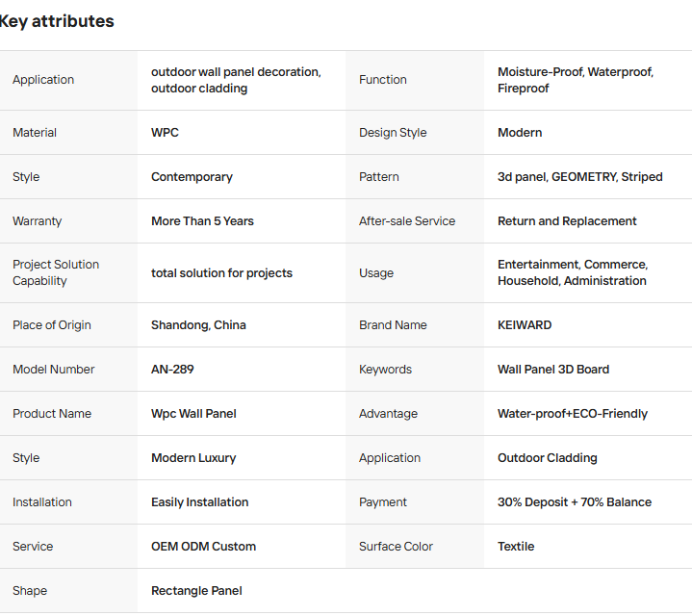The image size is (692, 616).
Task: Click the OEM ODM Custom service value
Action: (x=203, y=547)
